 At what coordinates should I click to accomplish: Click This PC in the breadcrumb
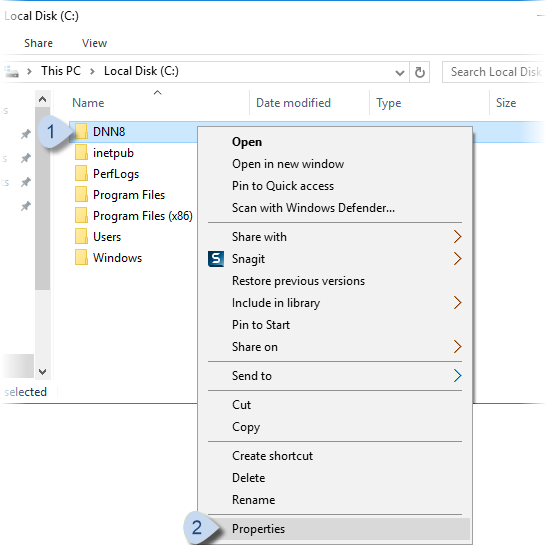click(61, 71)
